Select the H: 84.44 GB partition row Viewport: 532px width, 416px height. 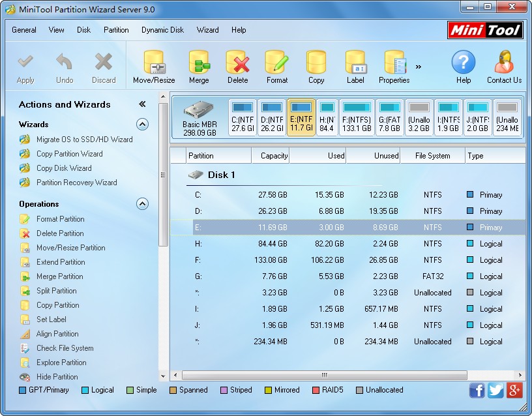tap(347, 244)
